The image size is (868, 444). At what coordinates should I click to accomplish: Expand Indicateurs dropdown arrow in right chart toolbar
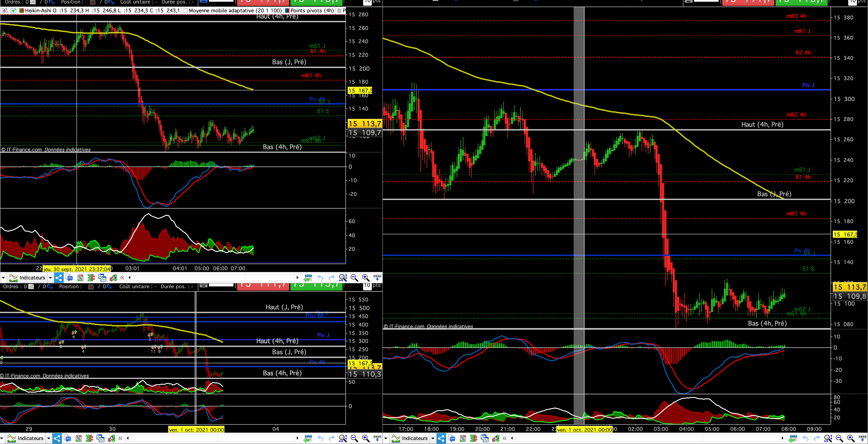[x=433, y=438]
